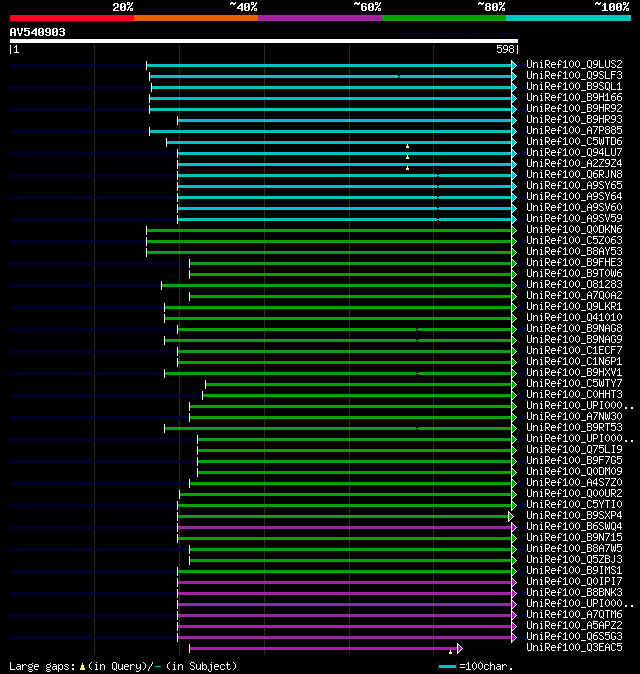Select the UniRef100_B9IMS1 label

pyautogui.click(x=574, y=571)
